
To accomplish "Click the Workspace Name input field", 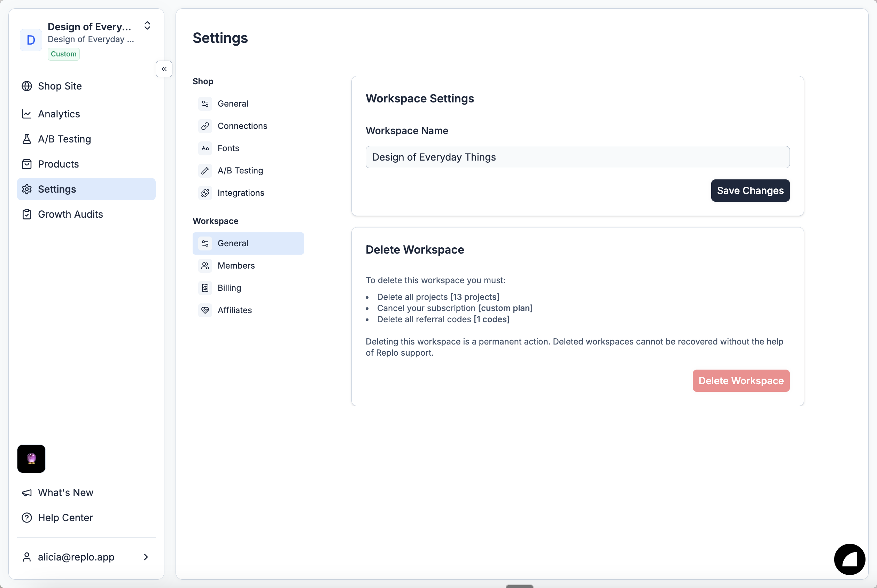I will coord(577,157).
